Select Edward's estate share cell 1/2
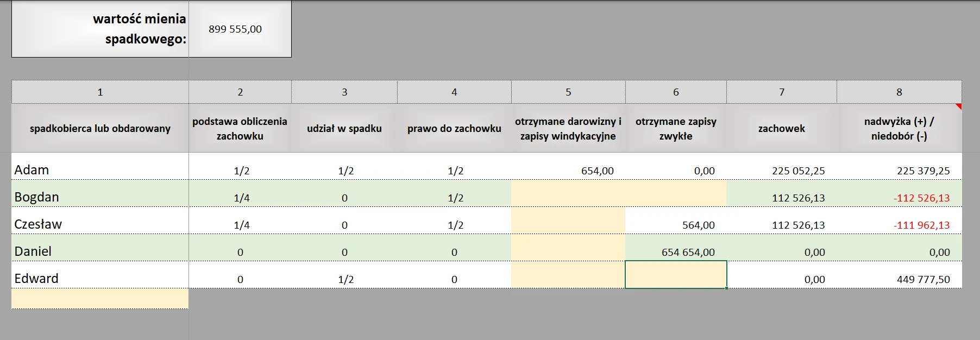The width and height of the screenshot is (980, 340). [344, 275]
